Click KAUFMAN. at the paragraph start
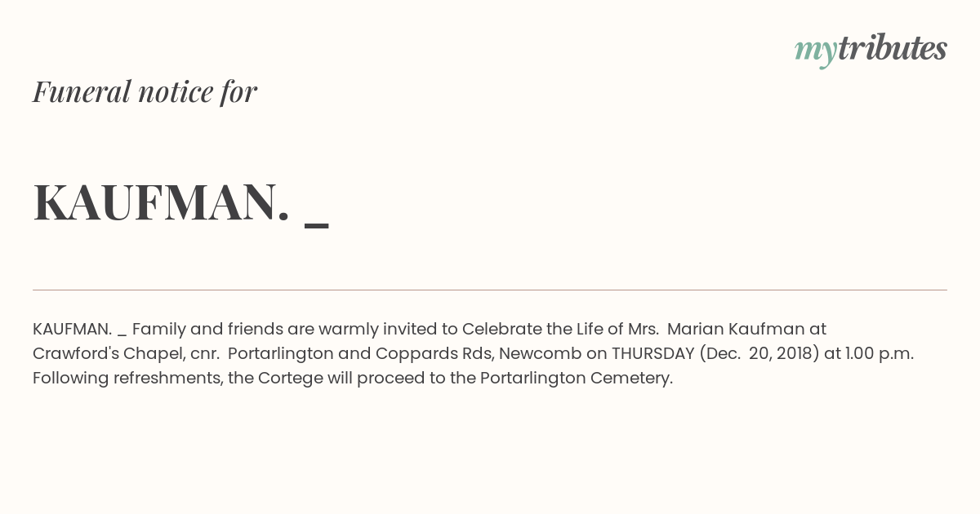 [x=72, y=329]
